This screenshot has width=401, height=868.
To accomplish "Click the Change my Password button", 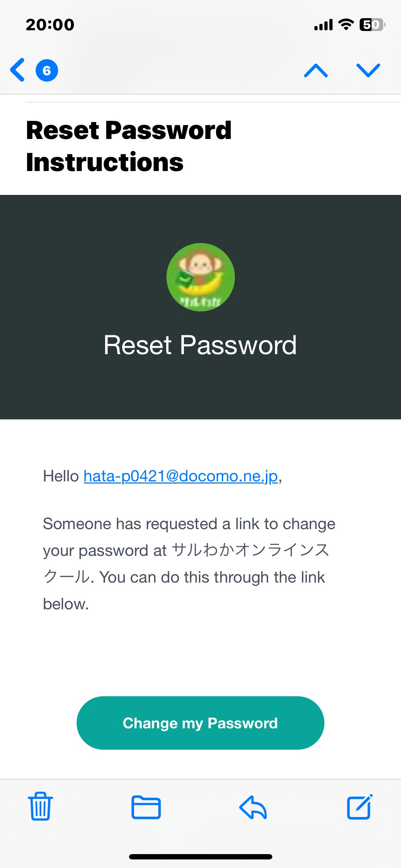I will [x=200, y=723].
